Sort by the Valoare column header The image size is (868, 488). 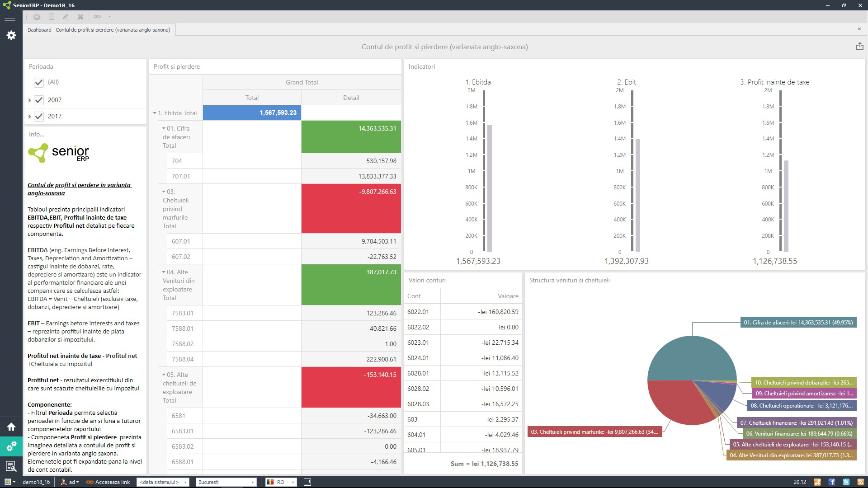481,296
